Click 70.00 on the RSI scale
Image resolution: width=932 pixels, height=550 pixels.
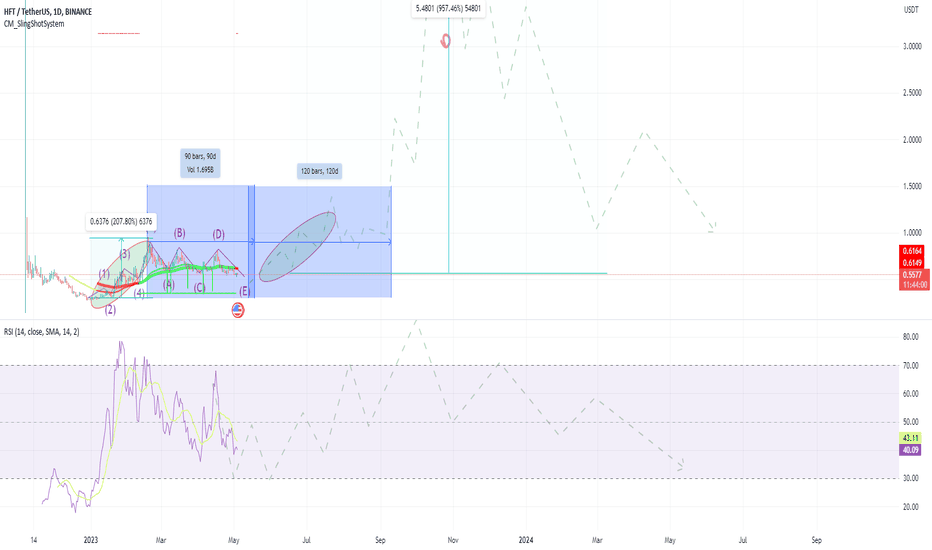click(911, 366)
